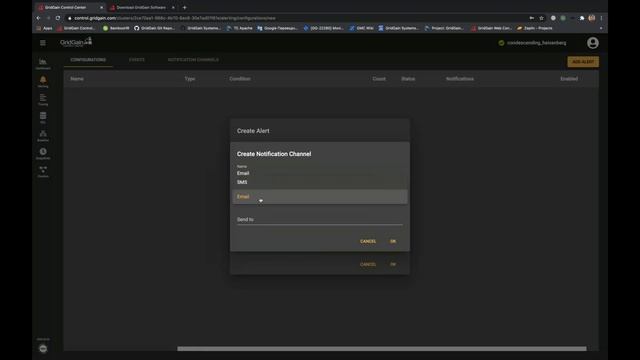This screenshot has height=360, width=640.
Task: Click the green cluster status check icon
Action: [x=501, y=43]
